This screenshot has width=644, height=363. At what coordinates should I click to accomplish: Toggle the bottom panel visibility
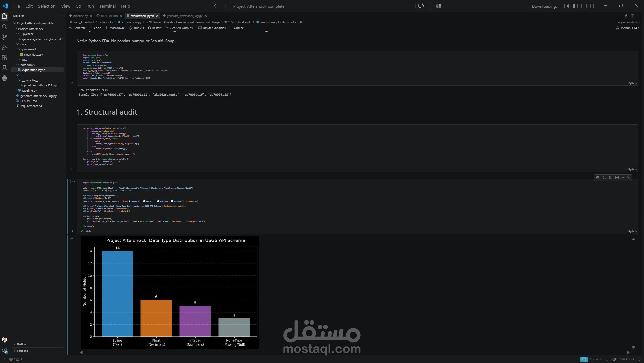coord(584,6)
